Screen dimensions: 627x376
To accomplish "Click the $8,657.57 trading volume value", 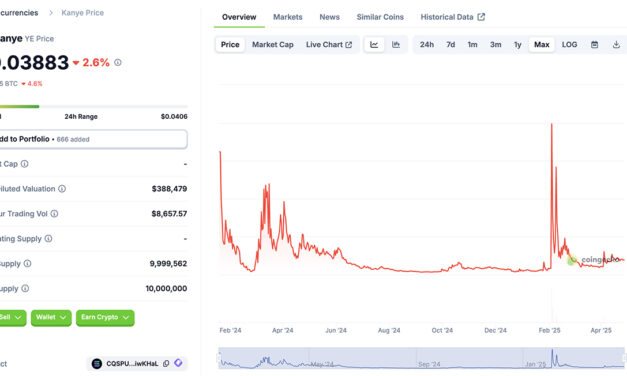I will pyautogui.click(x=169, y=214).
